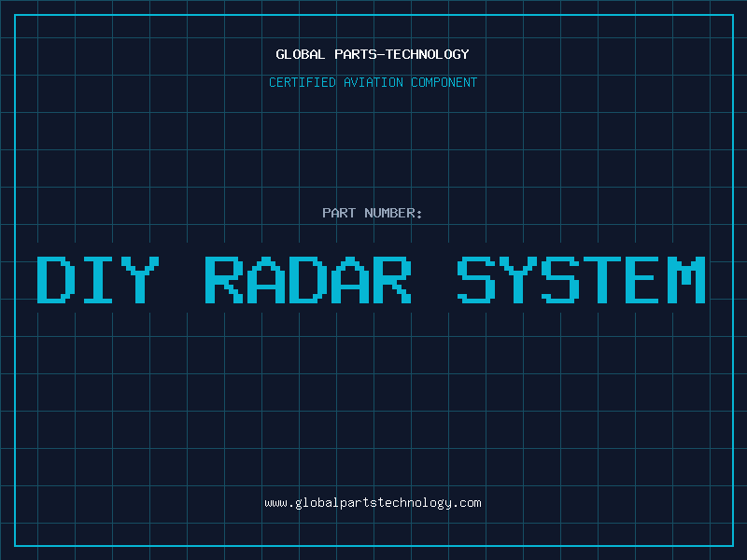This screenshot has width=747, height=560.
Task: Click the letter T in SYSTEM
Action: [602, 280]
